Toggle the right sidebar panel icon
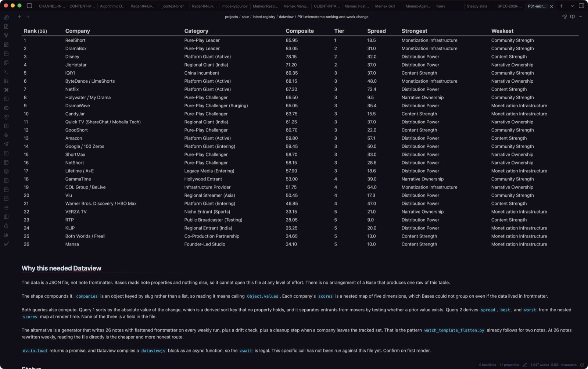Image resolution: width=588 pixels, height=369 pixels. pos(581,6)
